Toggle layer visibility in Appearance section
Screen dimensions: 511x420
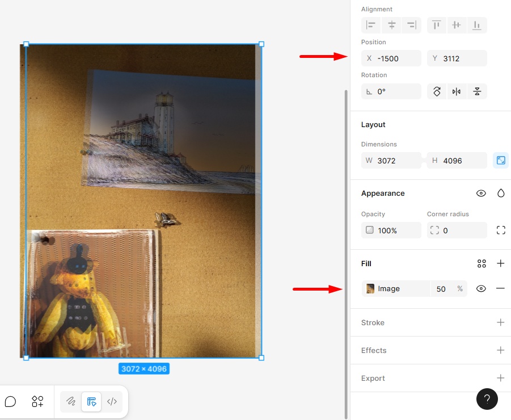click(481, 194)
